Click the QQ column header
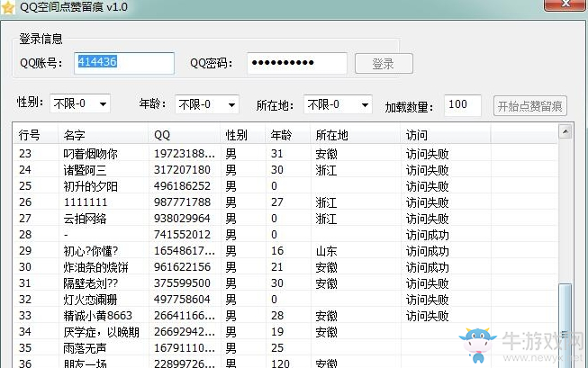The width and height of the screenshot is (588, 368). 184,135
